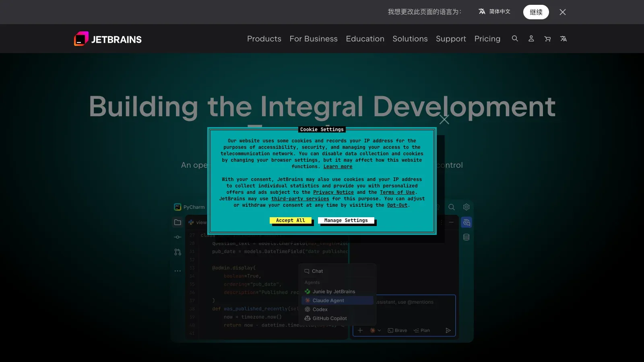This screenshot has width=644, height=362.
Task: Open the language selector icon in navbar
Action: (x=563, y=39)
